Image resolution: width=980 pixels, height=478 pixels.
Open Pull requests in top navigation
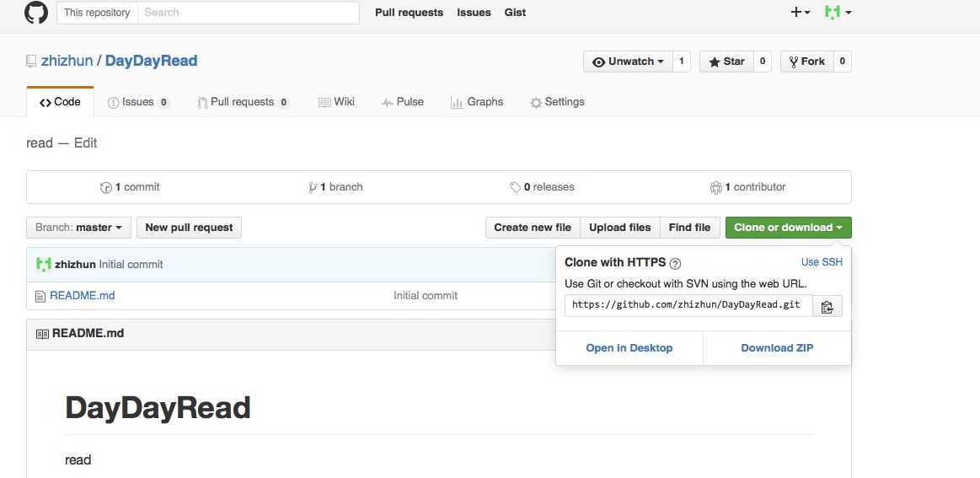click(409, 13)
